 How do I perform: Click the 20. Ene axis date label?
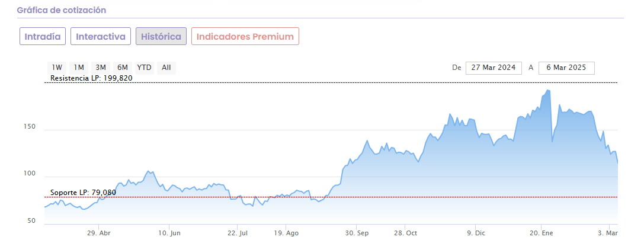click(x=540, y=234)
